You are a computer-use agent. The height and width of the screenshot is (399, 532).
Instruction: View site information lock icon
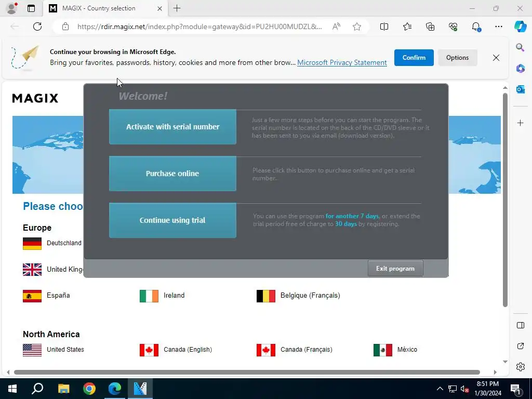pos(65,26)
